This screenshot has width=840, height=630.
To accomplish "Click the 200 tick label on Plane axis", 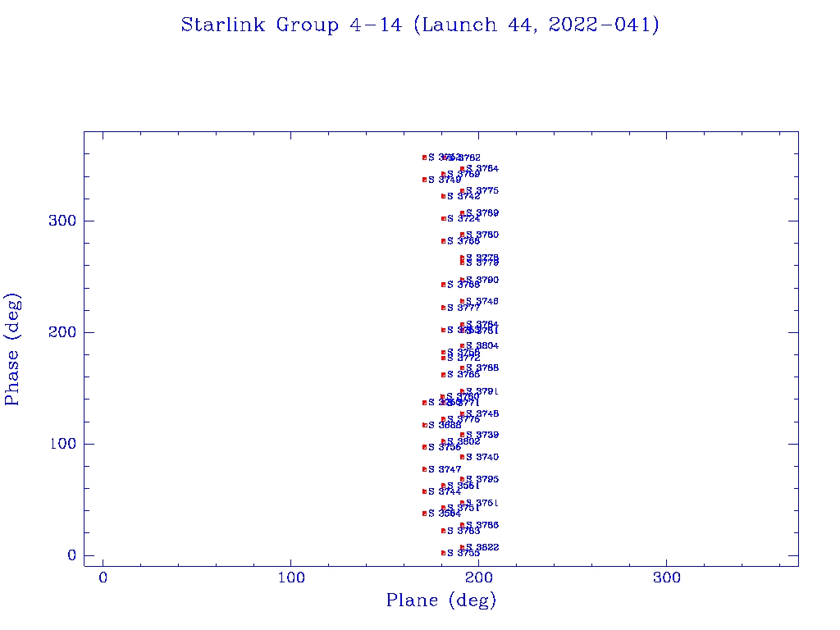I will [479, 577].
